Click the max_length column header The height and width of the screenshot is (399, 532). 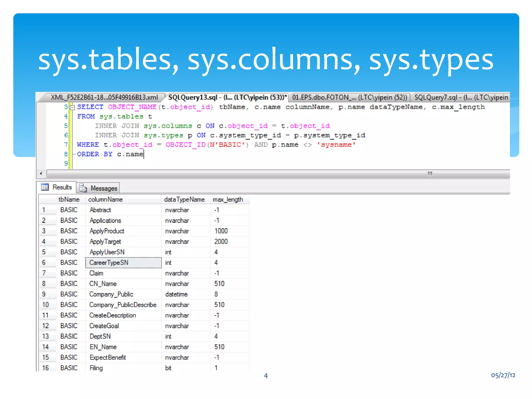228,199
